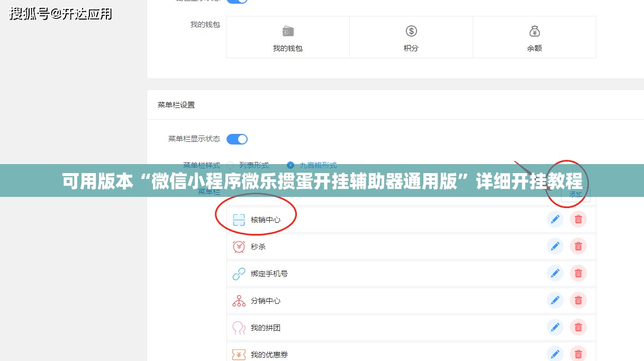Click the 绑定手机号 text label
Image resolution: width=644 pixels, height=361 pixels.
269,274
